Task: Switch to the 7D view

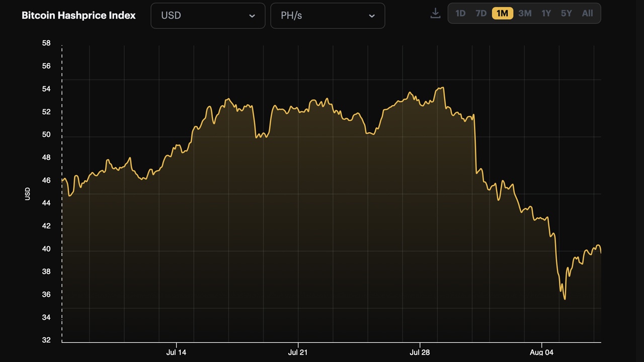Action: point(480,13)
